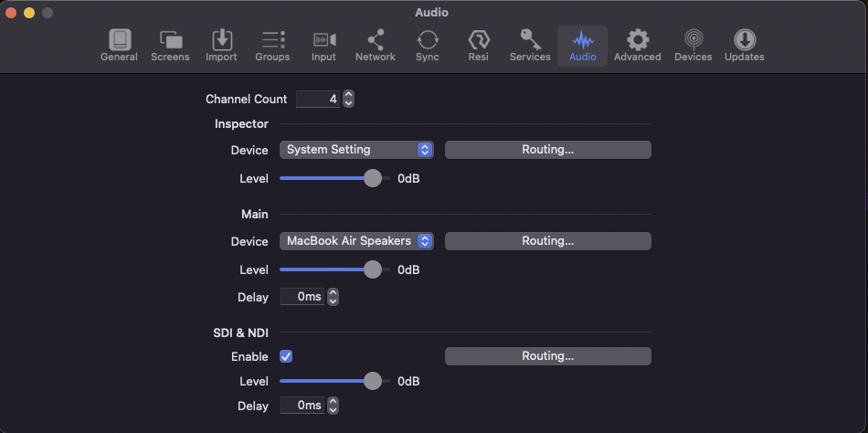
Task: Open the Inspector Device dropdown
Action: pyautogui.click(x=356, y=150)
